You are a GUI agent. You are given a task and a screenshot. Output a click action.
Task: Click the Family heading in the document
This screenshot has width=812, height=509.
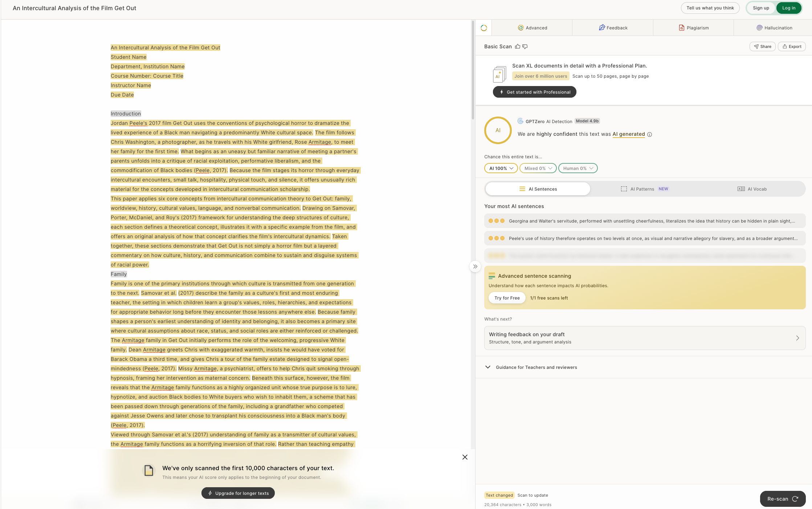(x=119, y=274)
